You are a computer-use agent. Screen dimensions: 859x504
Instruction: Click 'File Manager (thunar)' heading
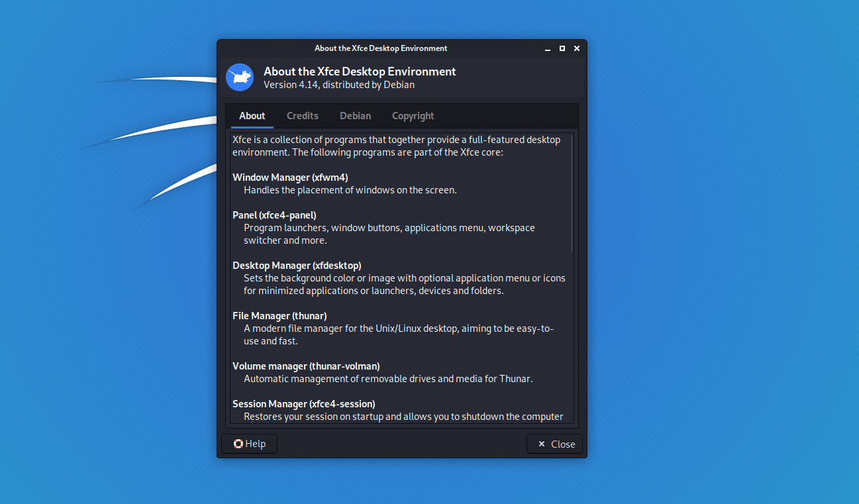279,316
